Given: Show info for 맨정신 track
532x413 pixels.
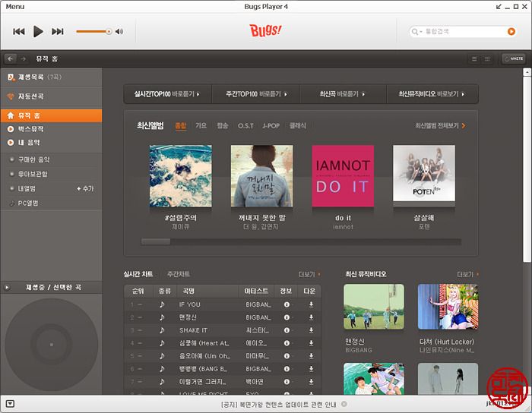Looking at the screenshot, I should [287, 317].
